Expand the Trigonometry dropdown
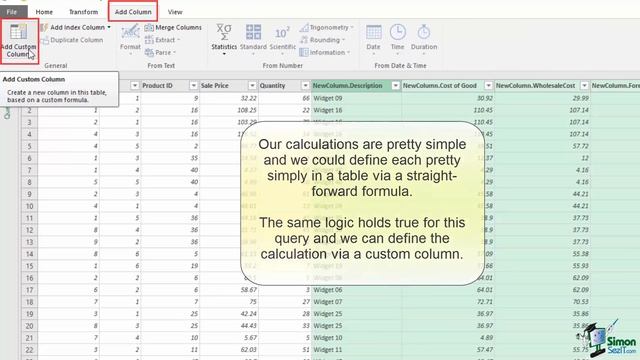Image resolution: width=640 pixels, height=360 pixels. 327,27
